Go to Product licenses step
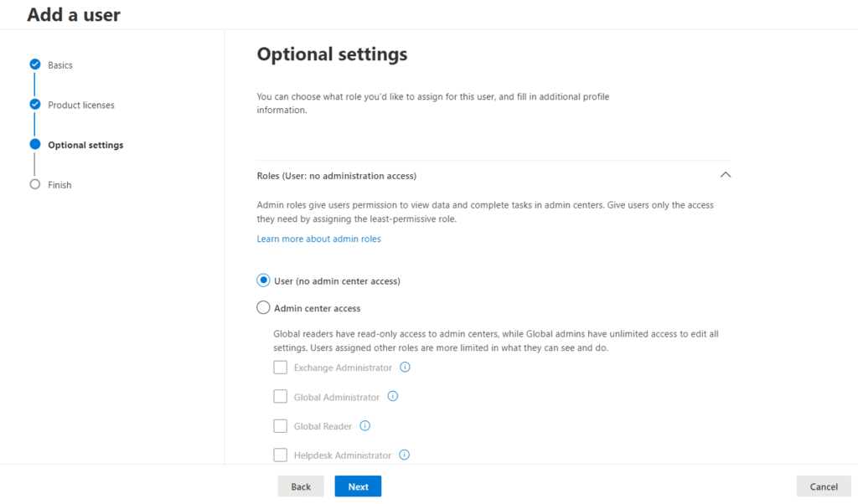 [81, 105]
